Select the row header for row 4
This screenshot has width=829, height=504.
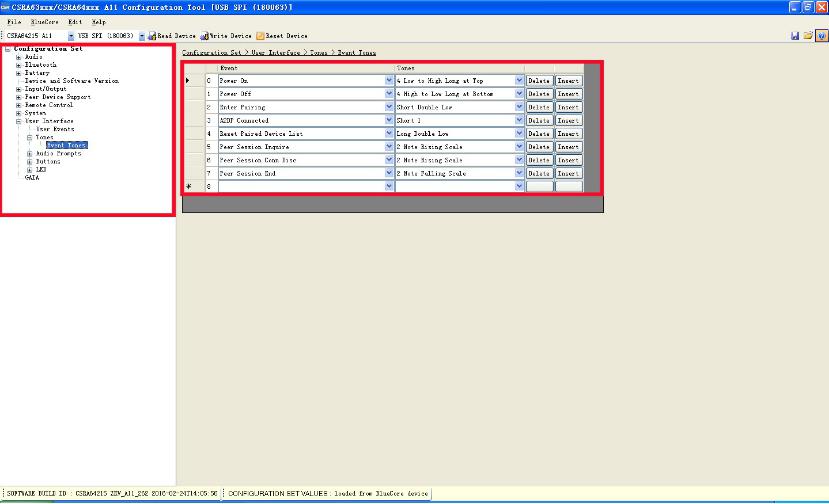(190, 133)
